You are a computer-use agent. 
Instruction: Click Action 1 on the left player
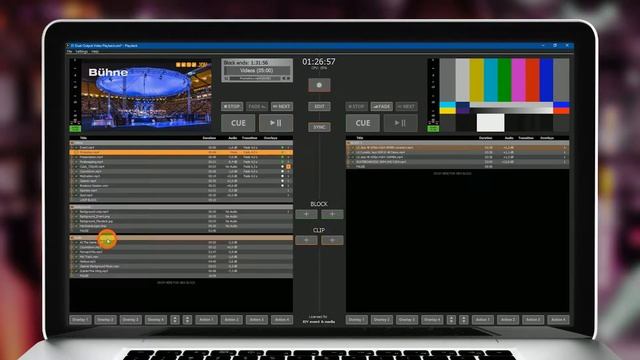[x=207, y=320]
